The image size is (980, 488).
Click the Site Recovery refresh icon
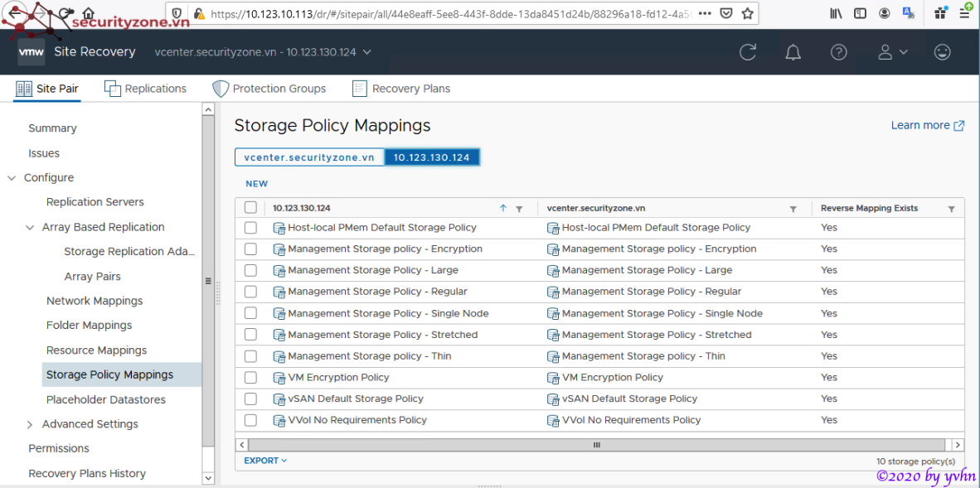point(748,52)
